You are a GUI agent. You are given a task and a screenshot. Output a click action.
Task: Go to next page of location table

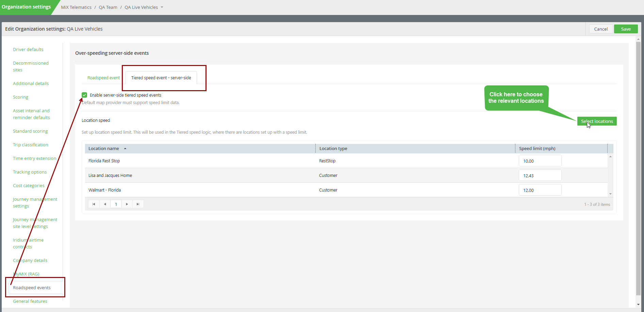[x=127, y=204]
